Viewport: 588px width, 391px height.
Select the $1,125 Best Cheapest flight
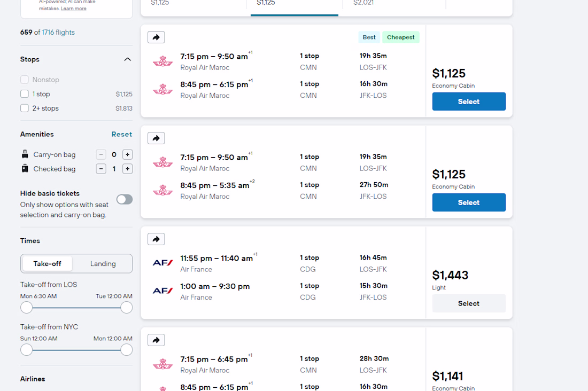click(469, 101)
